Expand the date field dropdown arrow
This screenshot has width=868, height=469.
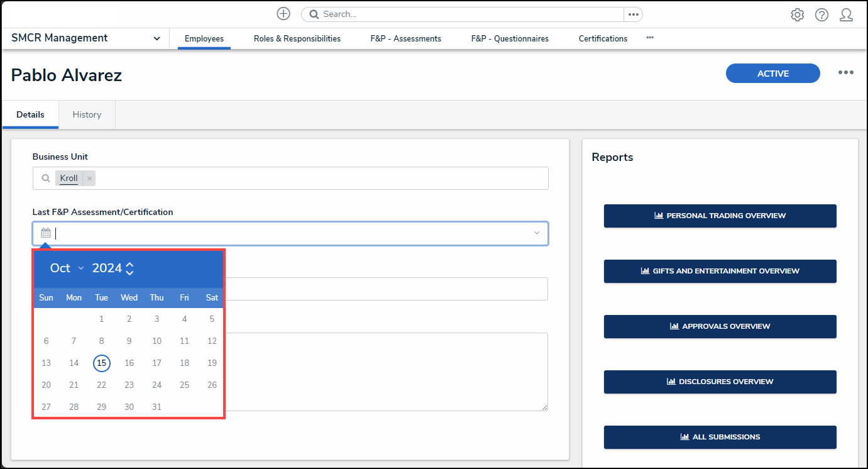tap(537, 233)
